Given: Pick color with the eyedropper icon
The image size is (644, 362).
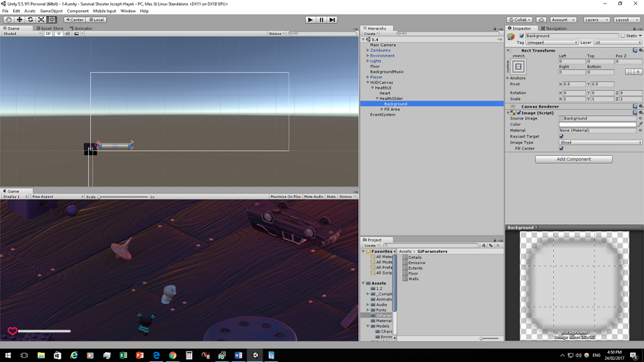Looking at the screenshot, I should [640, 124].
